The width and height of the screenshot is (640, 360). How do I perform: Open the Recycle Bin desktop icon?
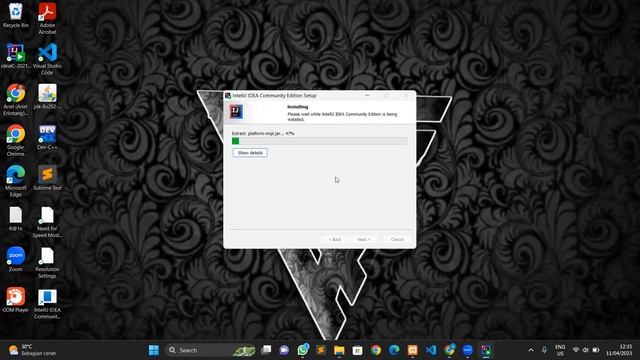click(x=16, y=15)
